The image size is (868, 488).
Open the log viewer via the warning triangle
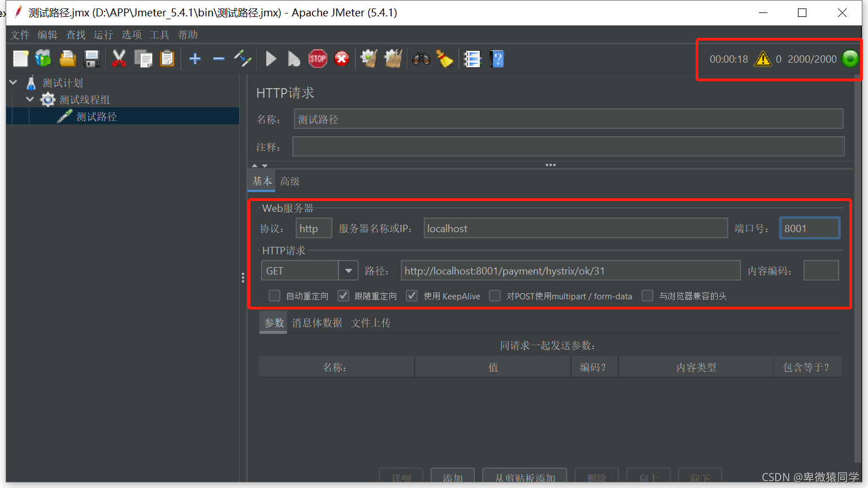point(763,59)
